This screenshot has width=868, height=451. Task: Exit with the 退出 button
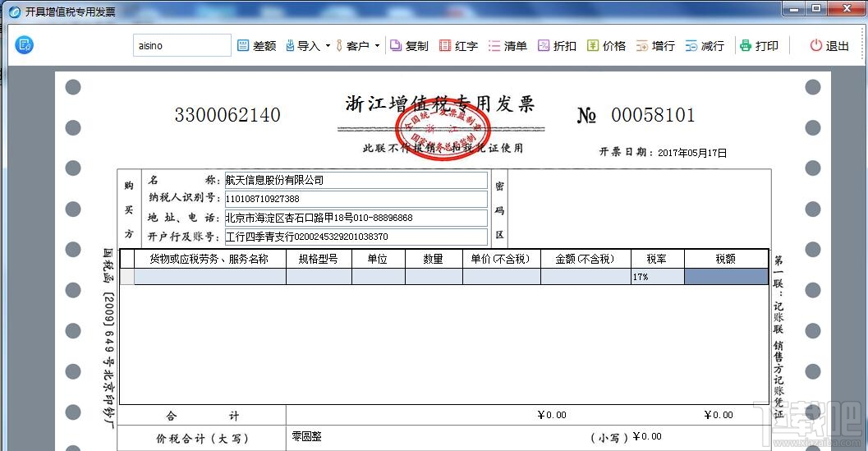coord(829,46)
